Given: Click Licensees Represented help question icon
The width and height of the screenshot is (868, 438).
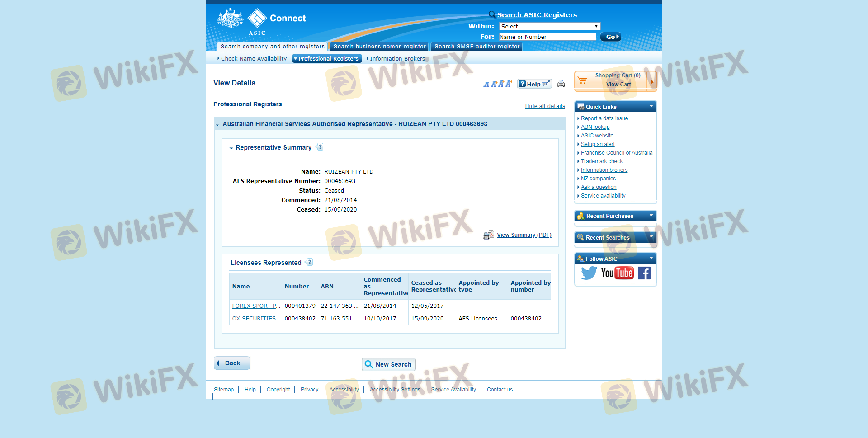Looking at the screenshot, I should [x=310, y=262].
